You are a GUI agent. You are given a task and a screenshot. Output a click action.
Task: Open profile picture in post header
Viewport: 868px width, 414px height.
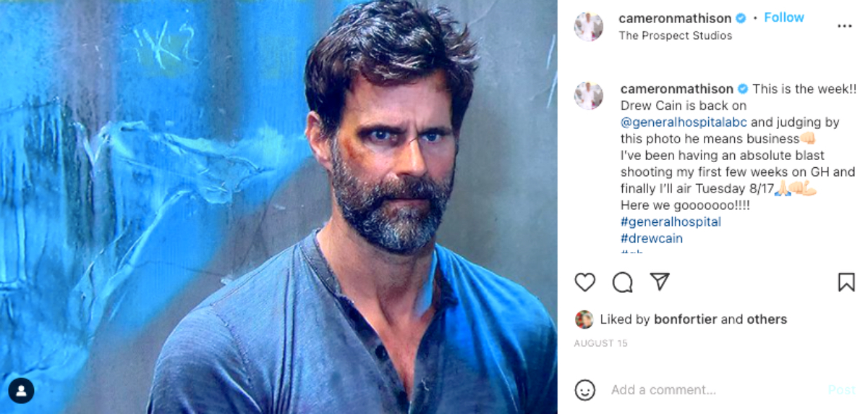pyautogui.click(x=588, y=26)
